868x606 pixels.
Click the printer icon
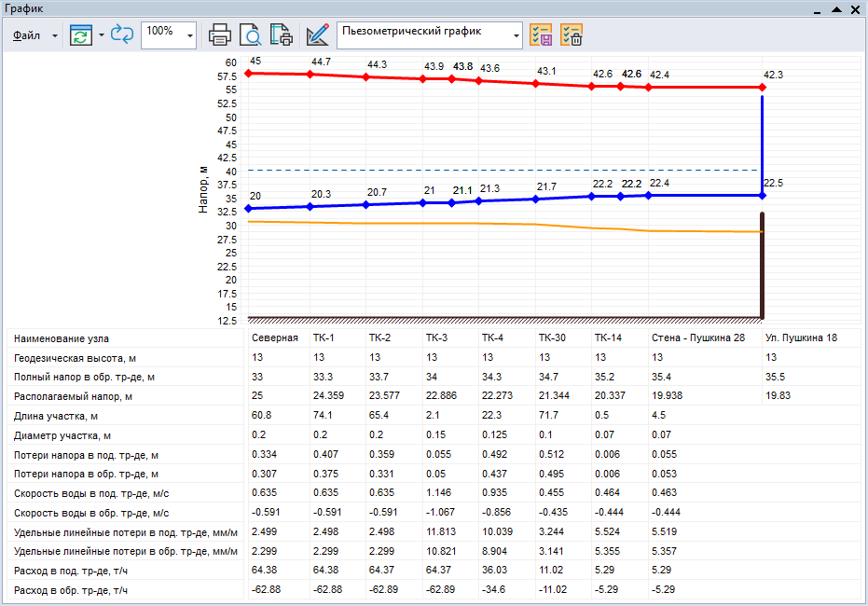click(x=220, y=36)
